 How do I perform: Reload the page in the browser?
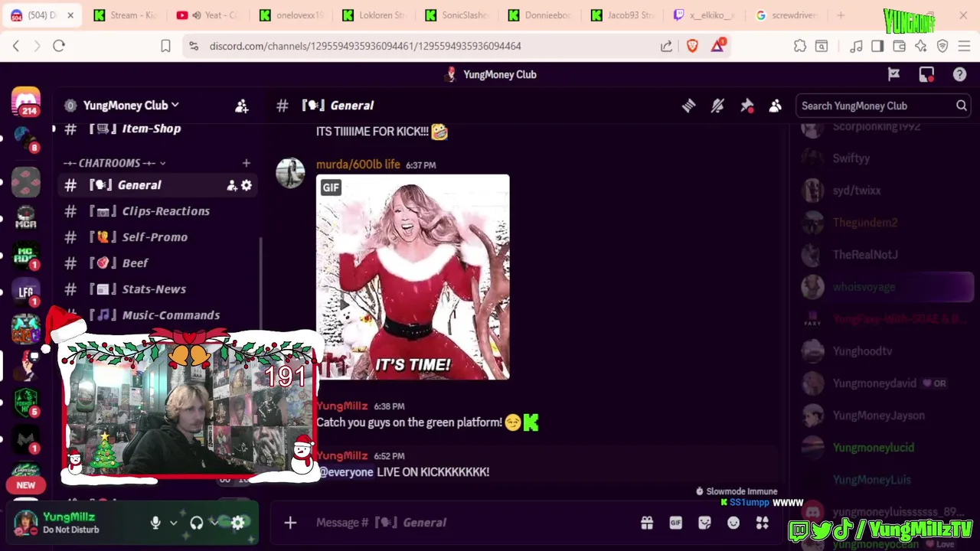[59, 46]
